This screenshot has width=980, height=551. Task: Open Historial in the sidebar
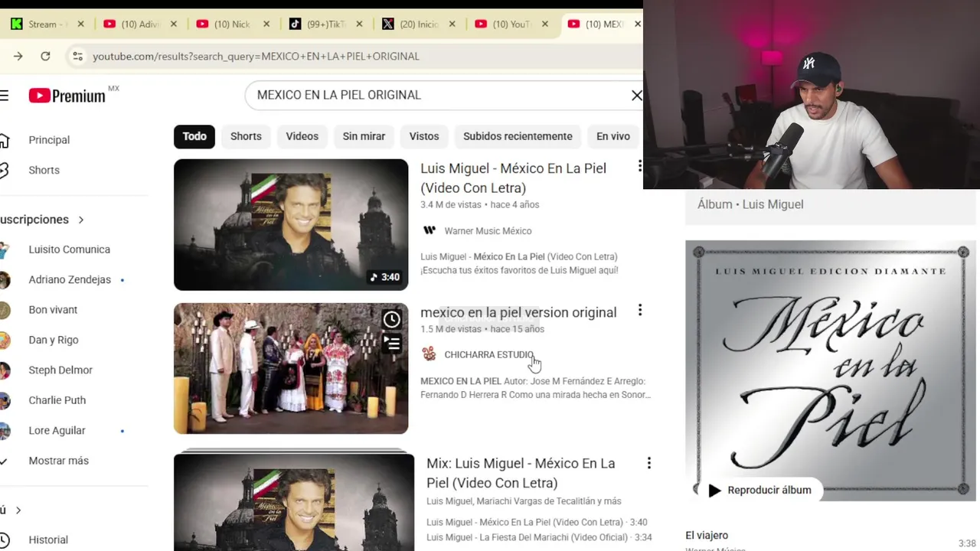point(48,540)
